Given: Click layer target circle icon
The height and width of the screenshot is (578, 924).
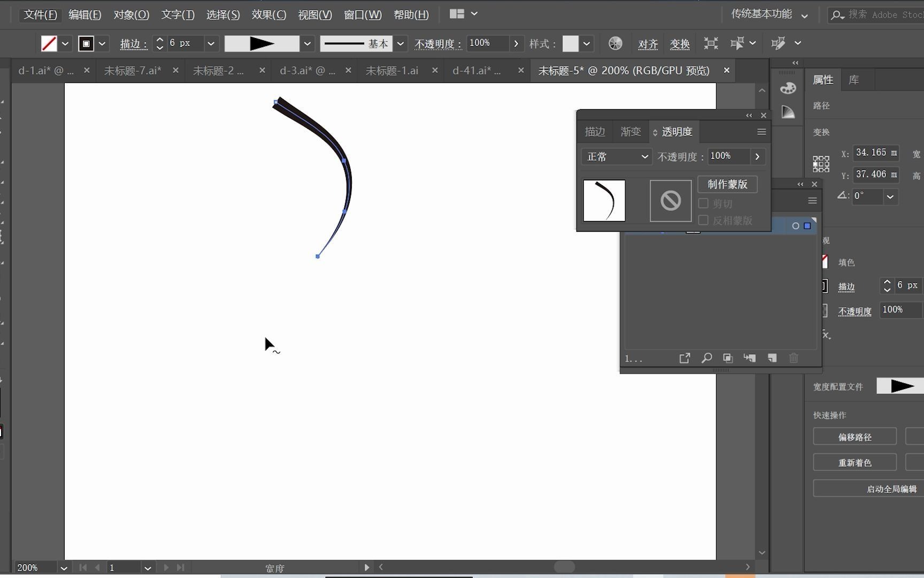Looking at the screenshot, I should pyautogui.click(x=796, y=226).
